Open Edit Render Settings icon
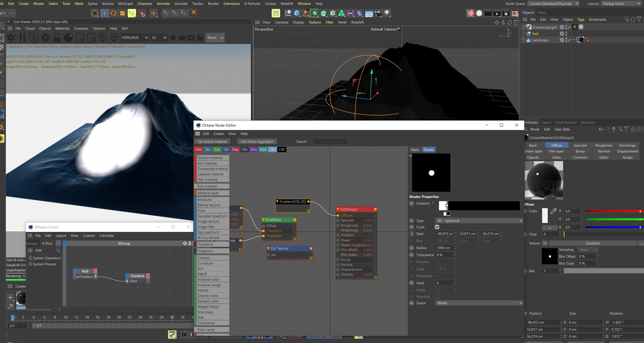The width and height of the screenshot is (644, 343). tap(506, 13)
